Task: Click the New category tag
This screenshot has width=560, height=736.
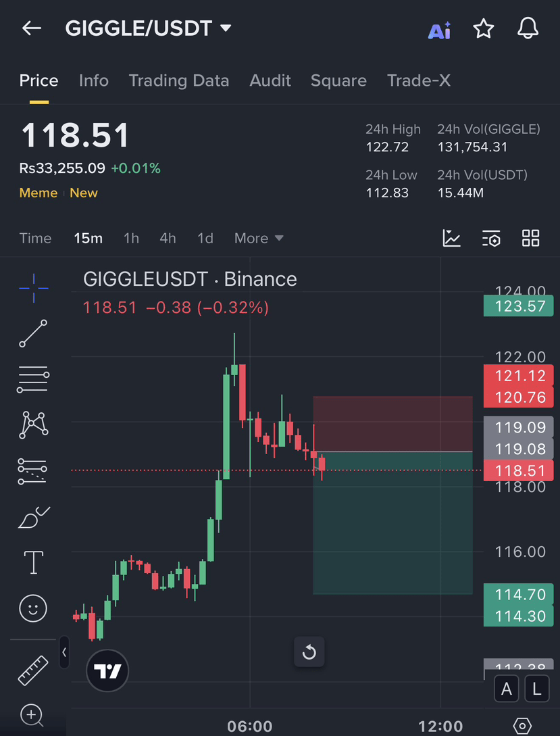Action: [x=84, y=193]
